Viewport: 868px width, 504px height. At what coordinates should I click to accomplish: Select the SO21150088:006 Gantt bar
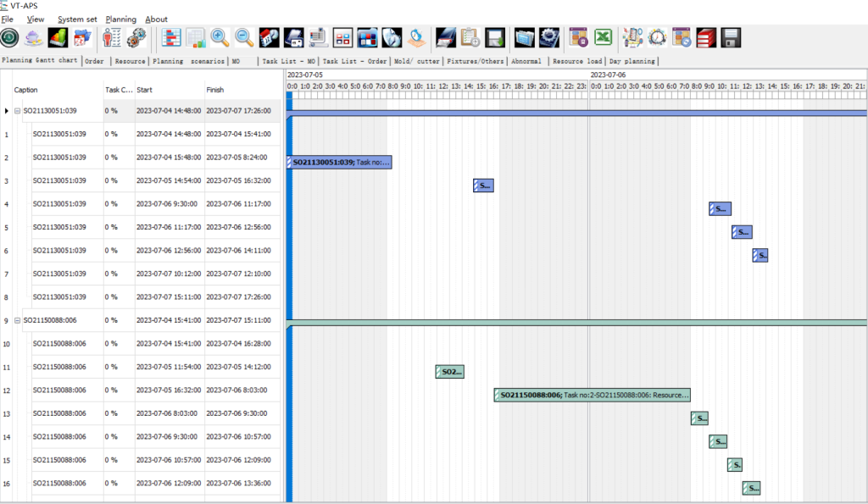click(593, 395)
